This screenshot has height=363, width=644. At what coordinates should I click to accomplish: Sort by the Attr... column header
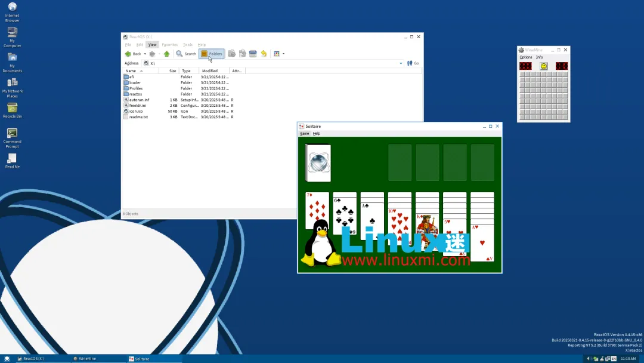tap(237, 70)
